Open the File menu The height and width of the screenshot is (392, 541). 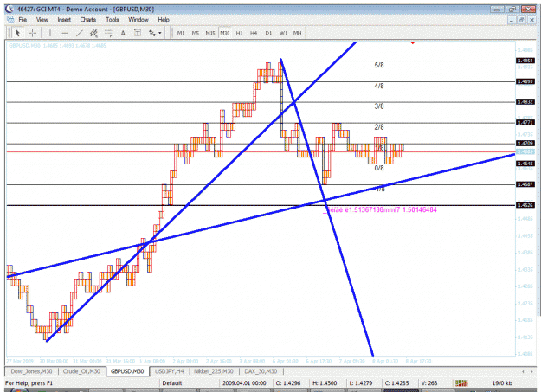click(23, 20)
